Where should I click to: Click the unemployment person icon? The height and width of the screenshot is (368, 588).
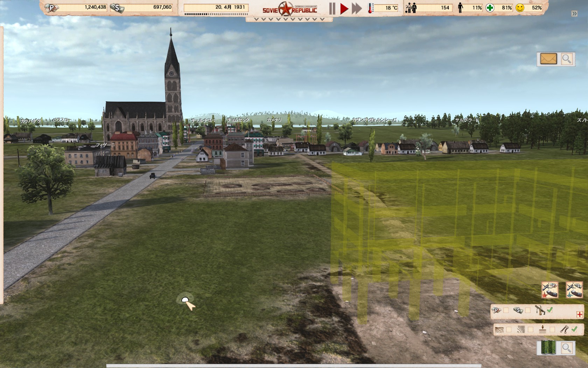point(461,8)
